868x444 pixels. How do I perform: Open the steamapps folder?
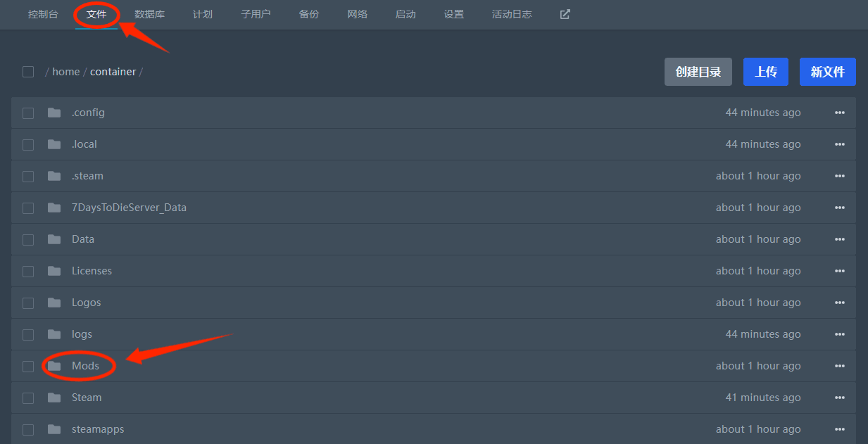(x=98, y=429)
